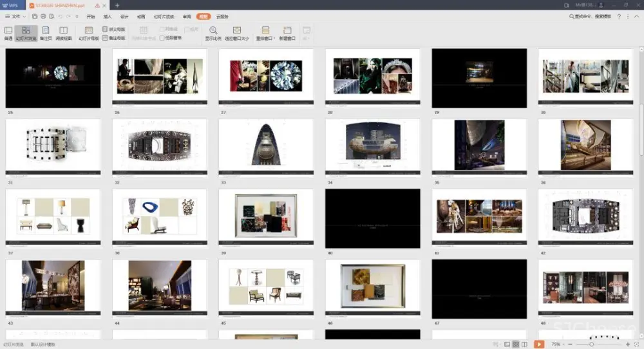Screen dimensions: 644x349
Task: Click Fit to Window (适应窗口大小) icon
Action: pos(236,30)
